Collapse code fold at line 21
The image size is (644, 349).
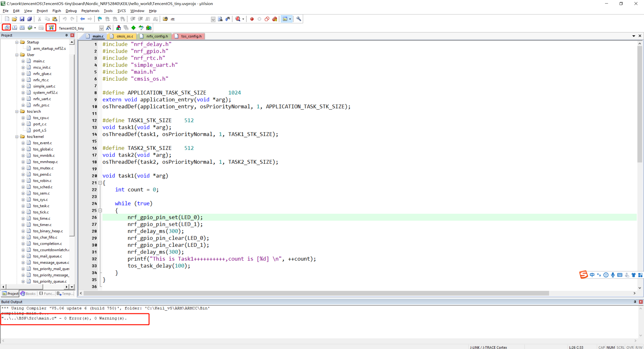coord(100,183)
